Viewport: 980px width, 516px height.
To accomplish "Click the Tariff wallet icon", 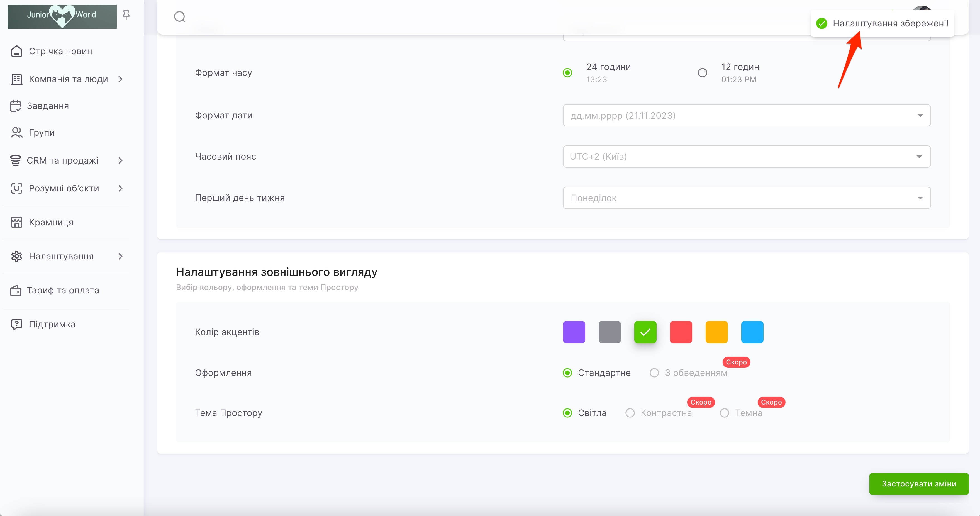I will [16, 290].
